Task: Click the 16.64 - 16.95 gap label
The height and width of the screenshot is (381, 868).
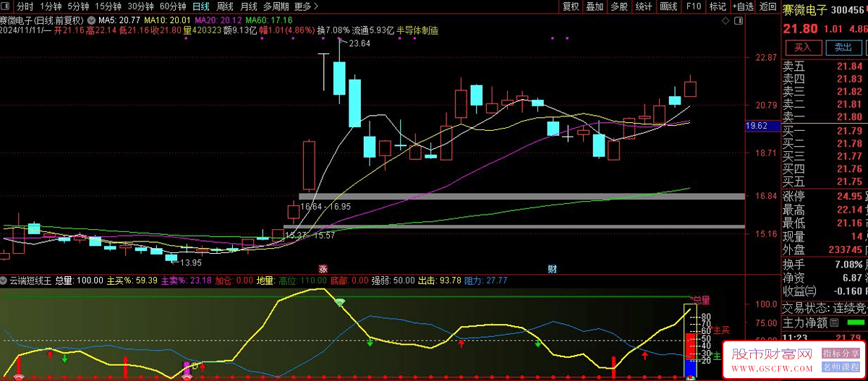Action: tap(325, 206)
